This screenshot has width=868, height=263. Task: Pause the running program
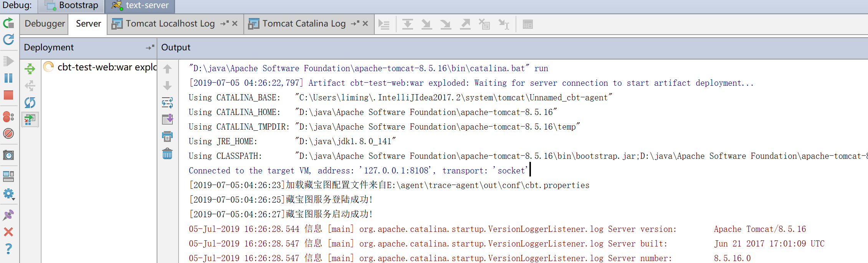tap(8, 78)
